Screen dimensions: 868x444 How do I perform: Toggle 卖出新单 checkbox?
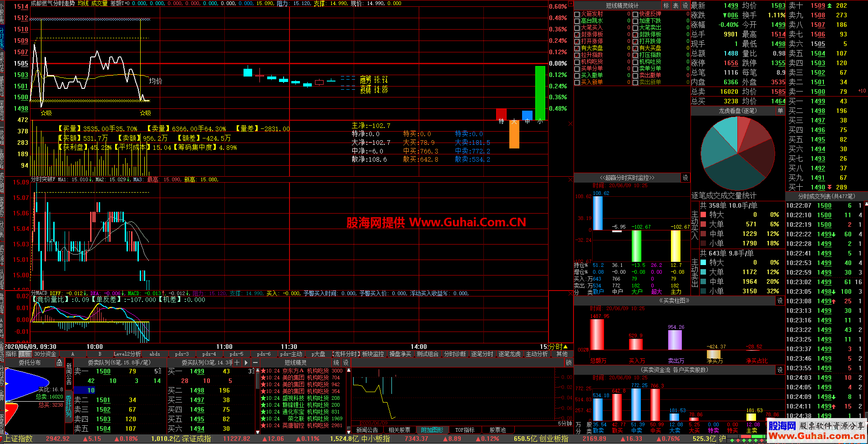[x=635, y=82]
